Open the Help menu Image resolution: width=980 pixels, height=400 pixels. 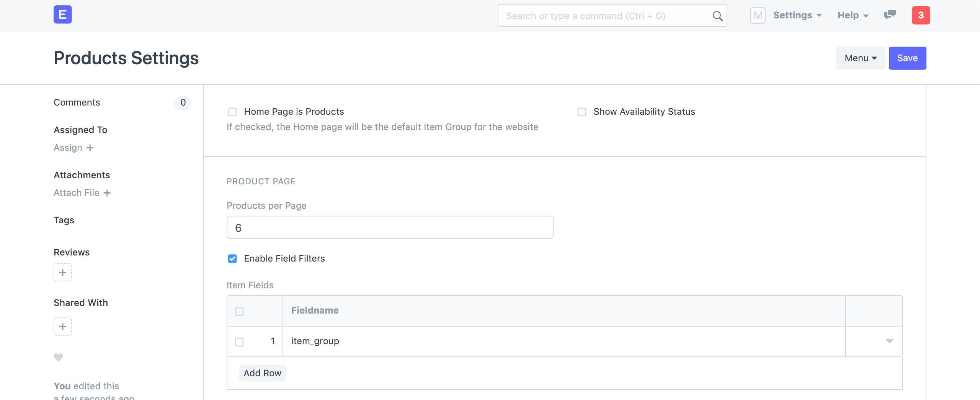[x=853, y=15]
